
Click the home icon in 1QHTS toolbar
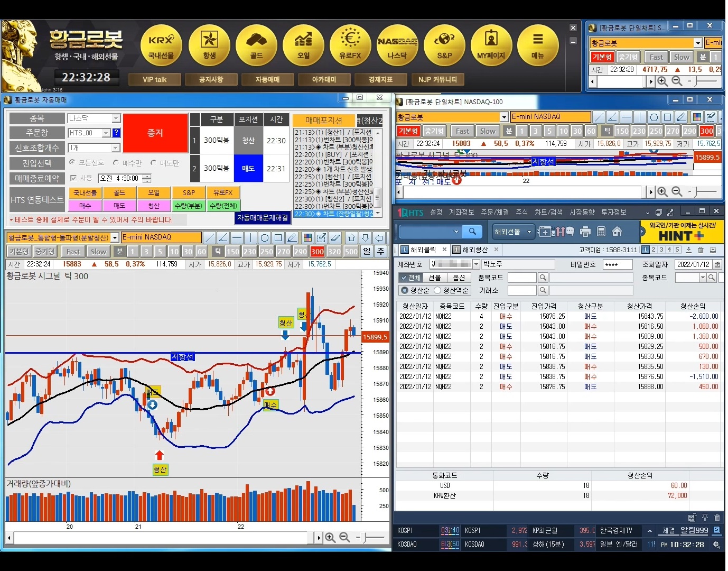pos(617,232)
